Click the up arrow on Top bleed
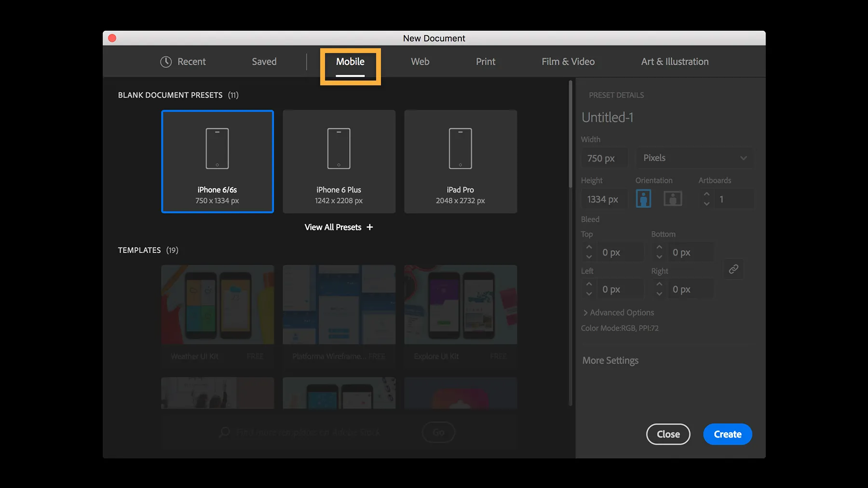Viewport: 868px width, 488px height. 589,248
